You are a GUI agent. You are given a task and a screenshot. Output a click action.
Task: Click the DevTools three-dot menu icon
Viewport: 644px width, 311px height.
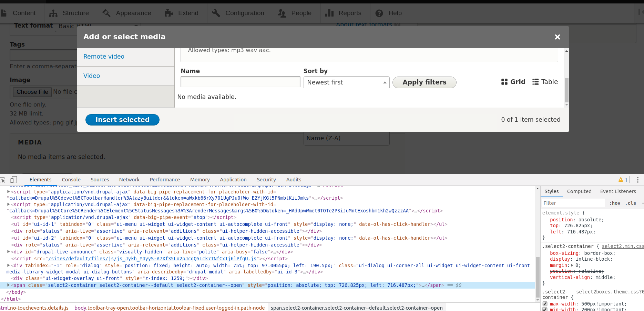point(637,180)
